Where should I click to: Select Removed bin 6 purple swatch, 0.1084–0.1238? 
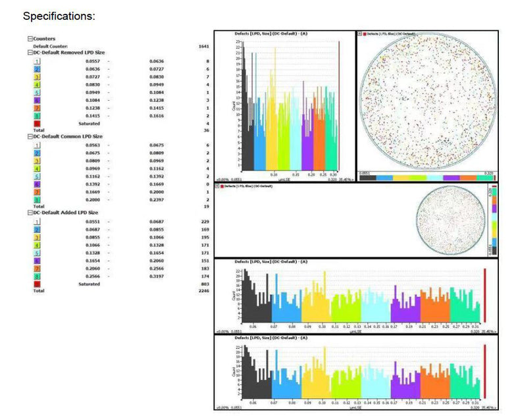pos(37,100)
